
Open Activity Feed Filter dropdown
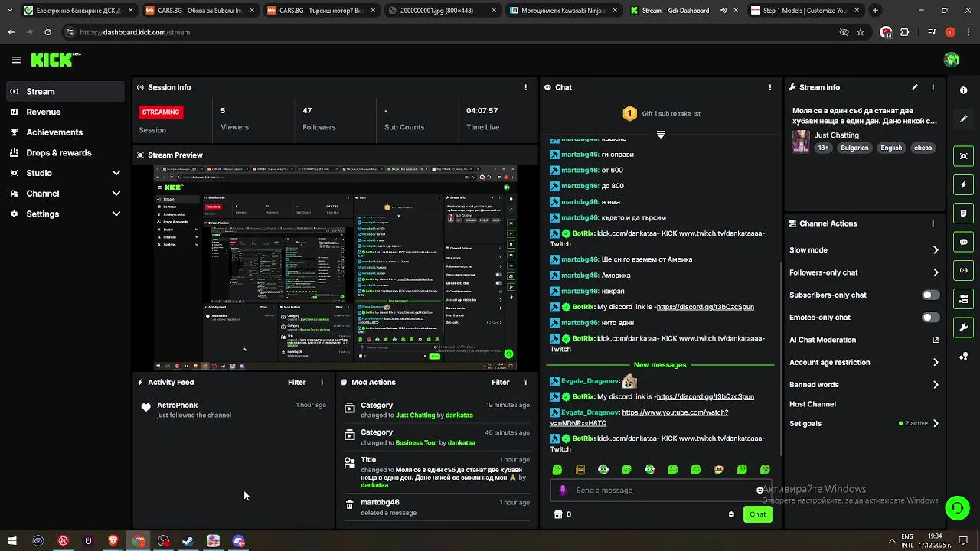click(296, 382)
